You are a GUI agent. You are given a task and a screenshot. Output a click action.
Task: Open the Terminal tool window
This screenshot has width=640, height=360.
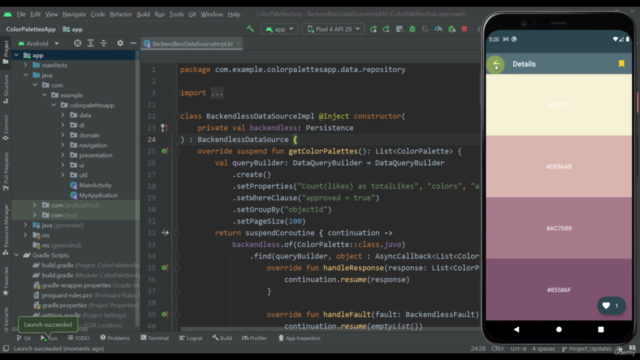(x=155, y=338)
